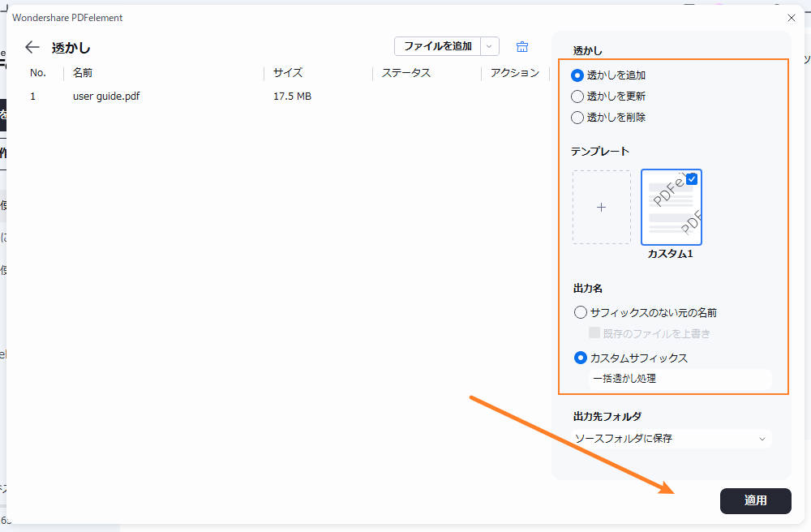Enable the 既存のファイルを上書き checkbox
Viewport: 811px width, 532px height.
pyautogui.click(x=595, y=332)
